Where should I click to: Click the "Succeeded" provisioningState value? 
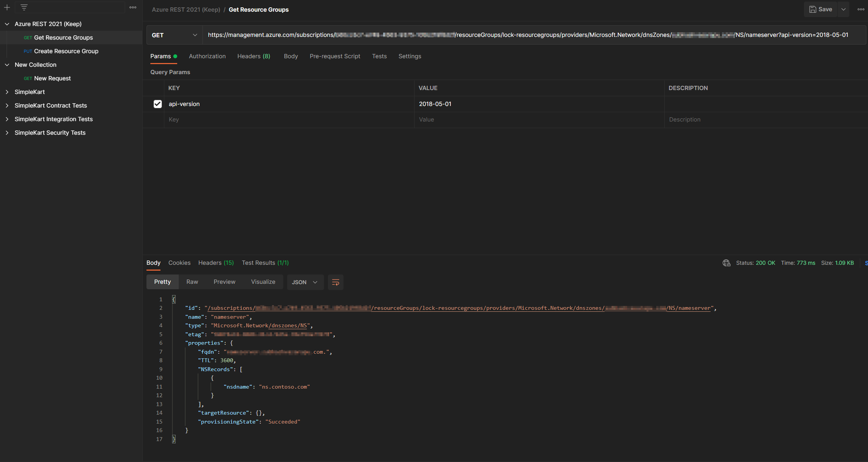tap(283, 422)
